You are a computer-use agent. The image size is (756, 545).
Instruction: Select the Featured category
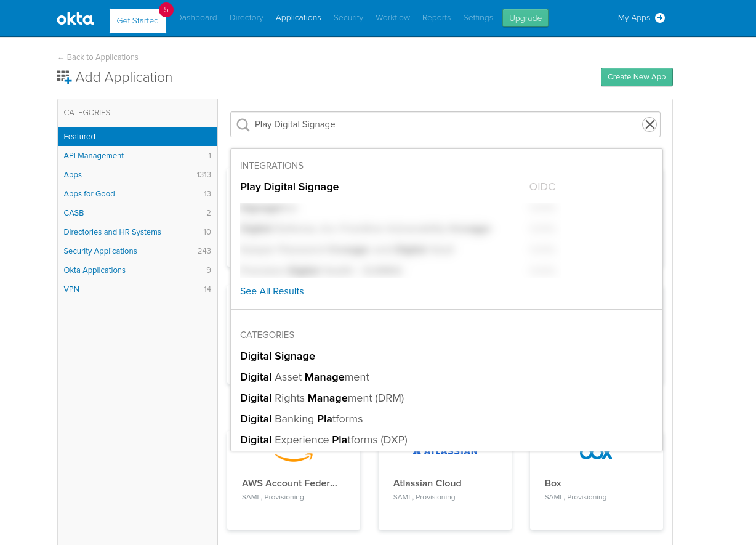[137, 137]
